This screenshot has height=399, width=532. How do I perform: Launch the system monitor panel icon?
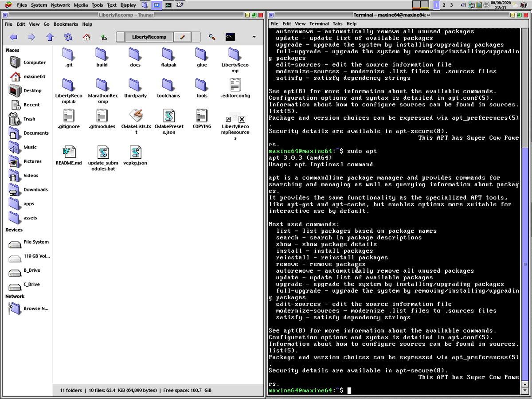(x=168, y=5)
